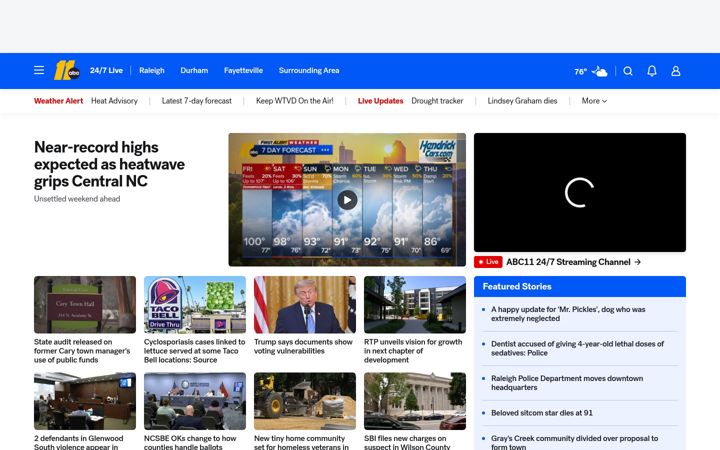This screenshot has height=450, width=720.
Task: Open State audit Cary town manager headline
Action: click(82, 351)
